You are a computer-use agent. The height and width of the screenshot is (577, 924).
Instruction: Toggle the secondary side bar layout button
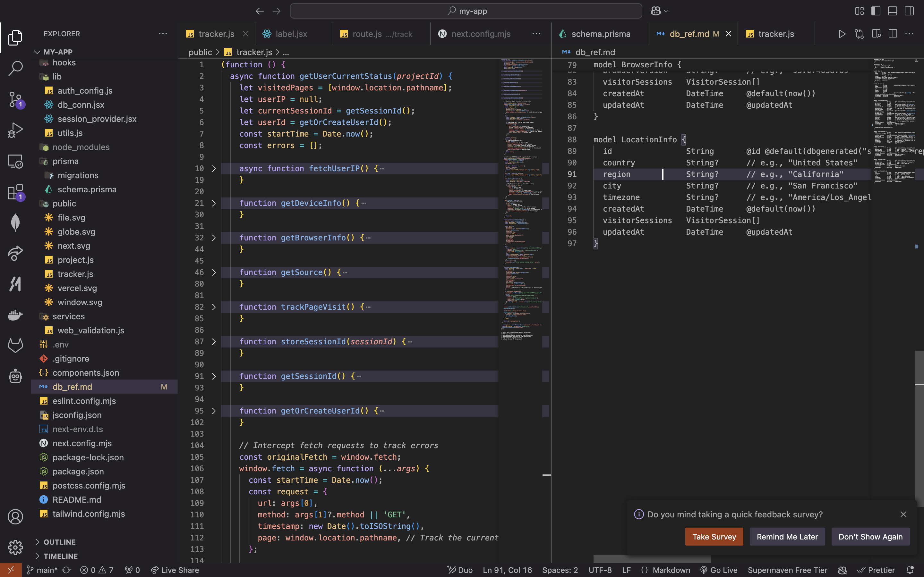pyautogui.click(x=909, y=11)
